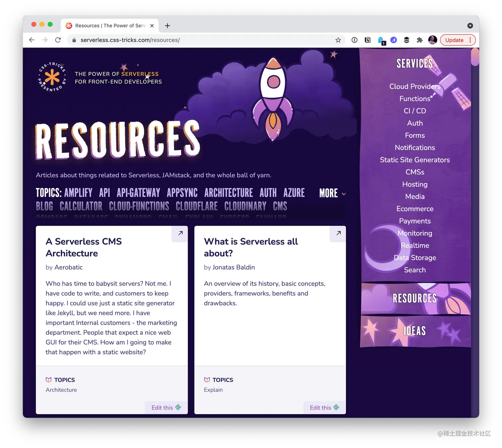Screen dimensions: 502x448
Task: Open the What is Serverless all about? title
Action: pos(251,247)
